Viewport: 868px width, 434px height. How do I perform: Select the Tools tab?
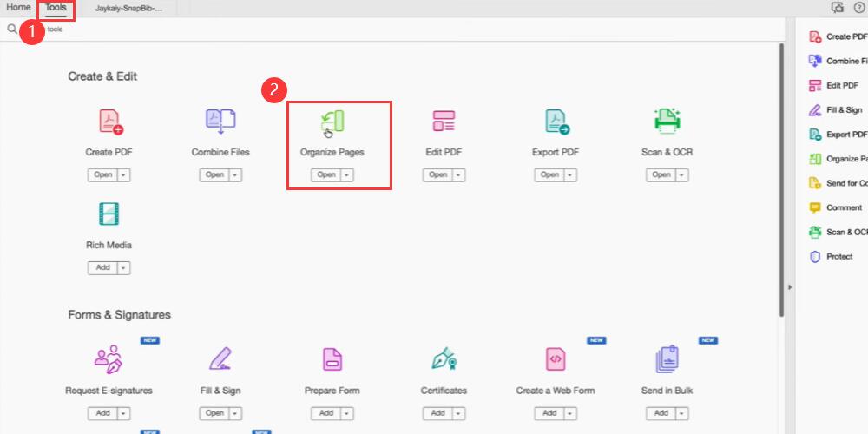pos(56,8)
